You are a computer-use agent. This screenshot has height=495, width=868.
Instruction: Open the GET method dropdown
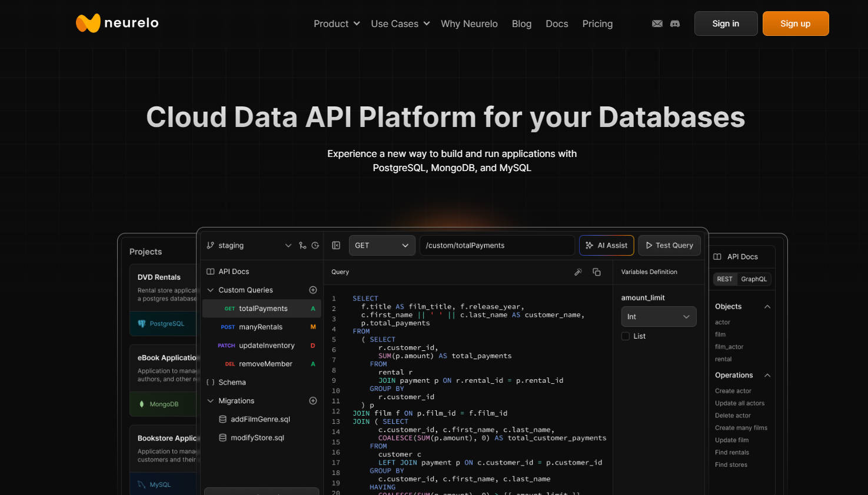click(382, 246)
